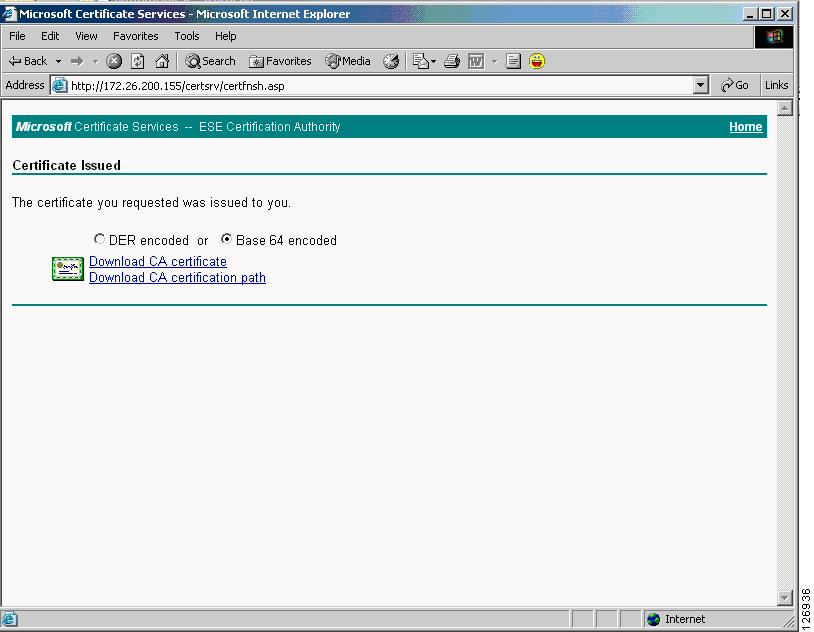Screen dimensions: 814x632
Task: Click the status bar IE icon
Action: pos(9,619)
